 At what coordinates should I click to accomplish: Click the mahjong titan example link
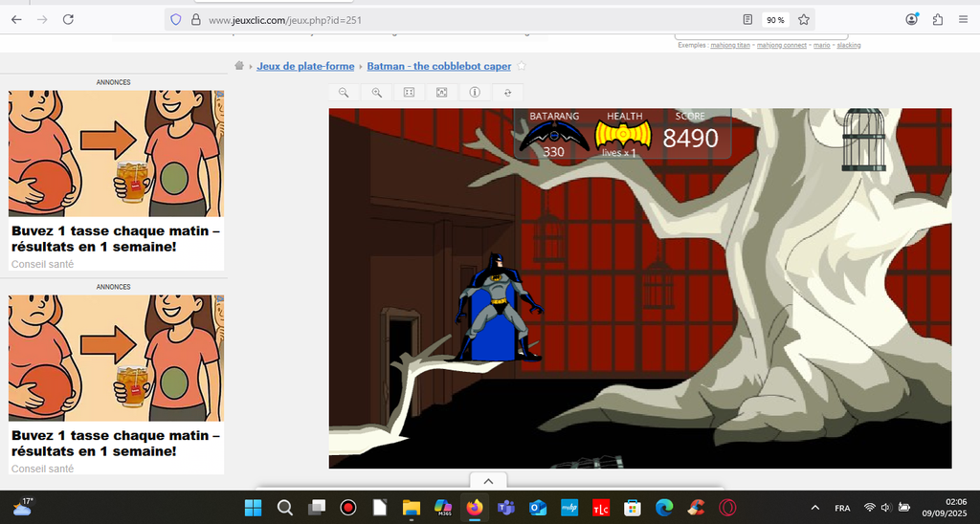tap(730, 45)
